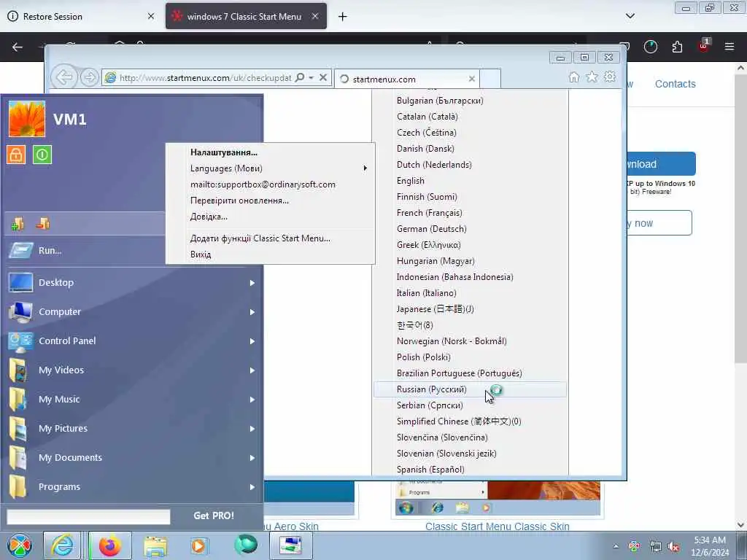Click Internet Explorer back arrow button

coord(64,77)
